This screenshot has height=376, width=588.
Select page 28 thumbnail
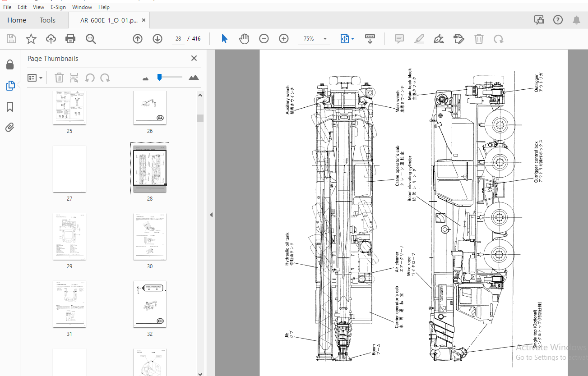150,169
